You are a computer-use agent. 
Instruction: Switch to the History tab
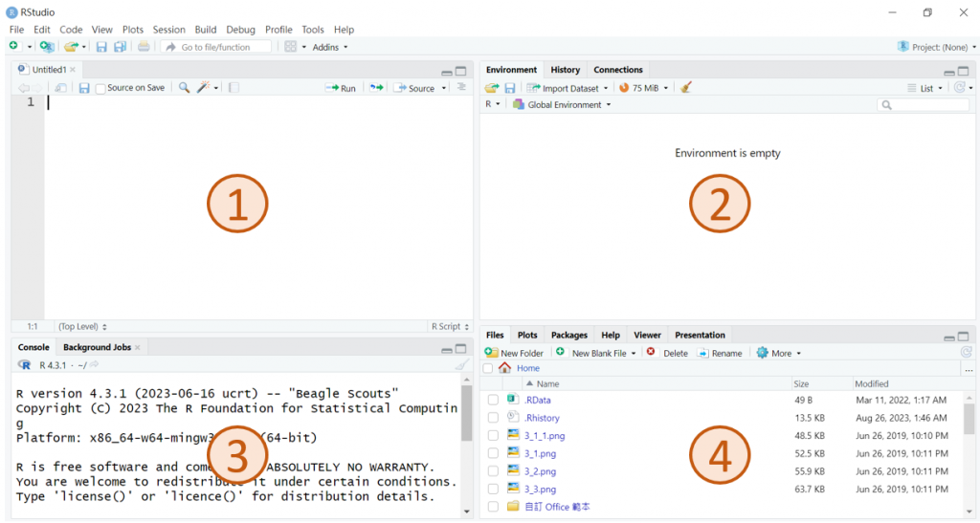coord(565,70)
